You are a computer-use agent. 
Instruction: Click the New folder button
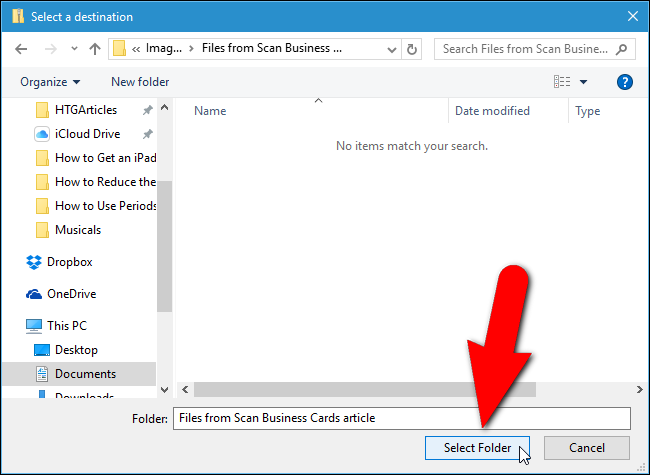click(140, 82)
